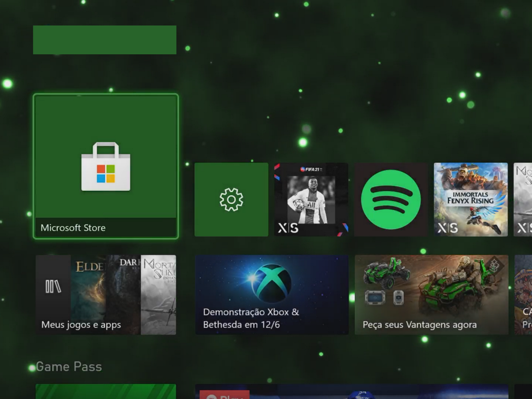Click the Xbox logo on Bethesda banner

click(272, 283)
